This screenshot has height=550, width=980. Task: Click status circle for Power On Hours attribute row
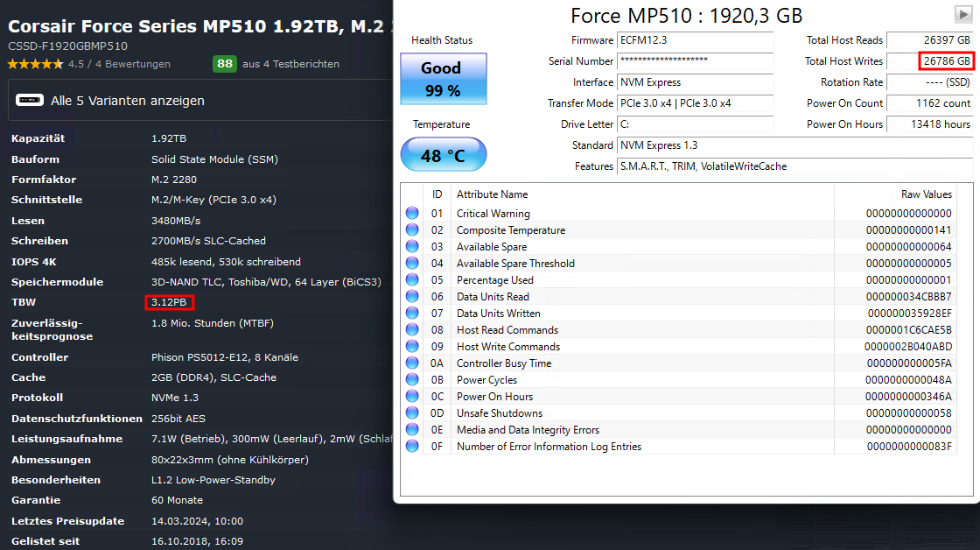tap(412, 396)
